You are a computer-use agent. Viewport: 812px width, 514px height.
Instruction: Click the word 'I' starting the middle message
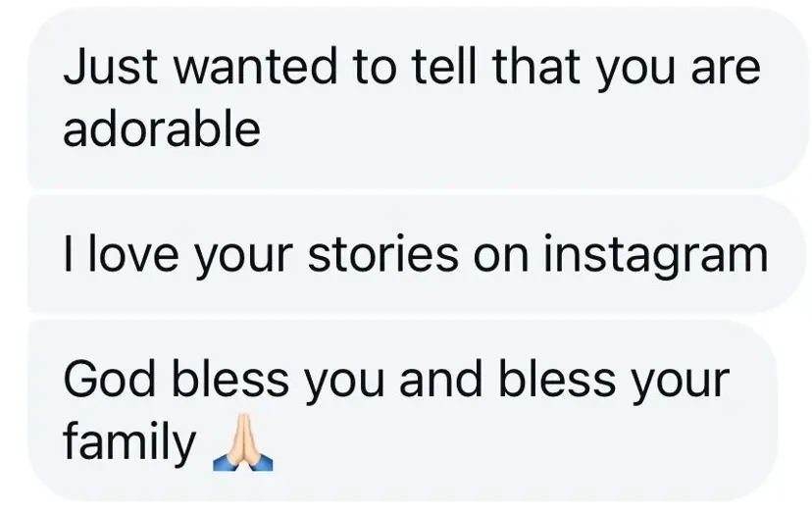coord(69,255)
